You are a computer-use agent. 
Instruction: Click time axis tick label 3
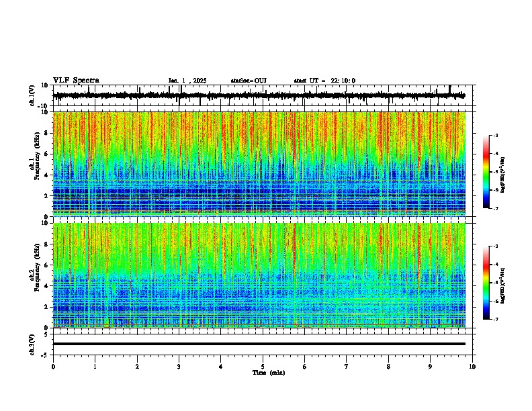pos(179,367)
